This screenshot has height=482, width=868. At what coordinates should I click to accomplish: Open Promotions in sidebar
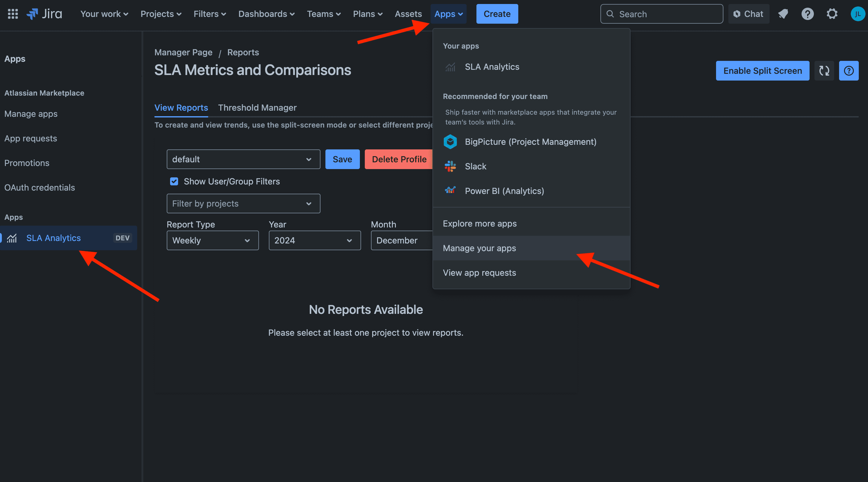[x=27, y=163]
